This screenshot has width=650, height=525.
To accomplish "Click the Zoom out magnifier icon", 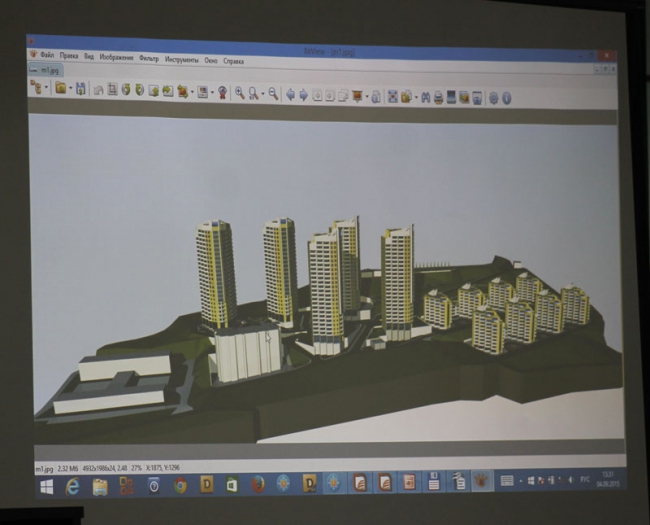I will point(272,94).
